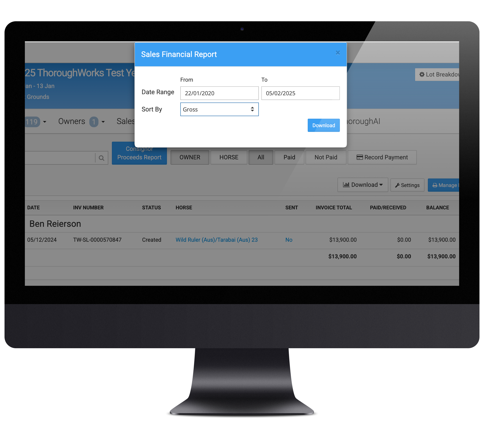The height and width of the screenshot is (448, 484).
Task: Click the OWNER filter button
Action: (189, 157)
